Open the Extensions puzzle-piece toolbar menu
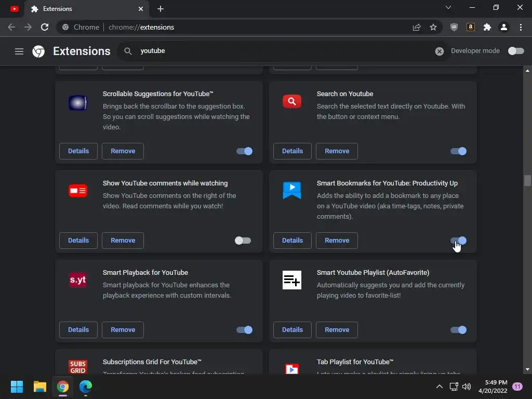 coord(487,27)
